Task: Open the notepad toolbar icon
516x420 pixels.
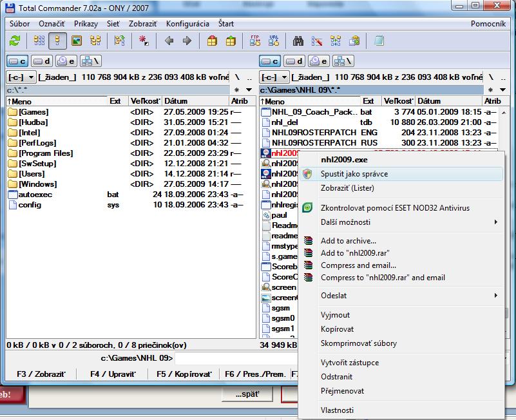Action: point(379,41)
